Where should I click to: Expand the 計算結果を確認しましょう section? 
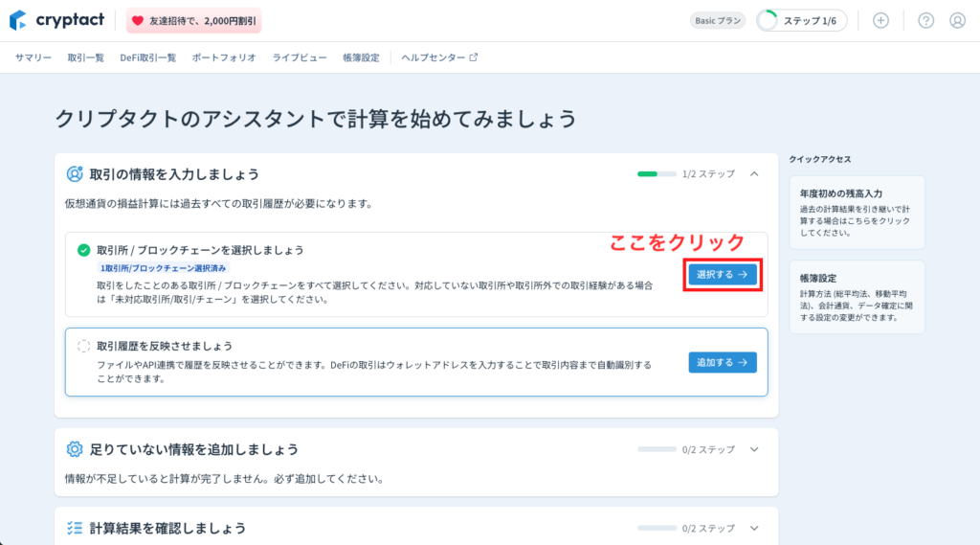point(754,528)
